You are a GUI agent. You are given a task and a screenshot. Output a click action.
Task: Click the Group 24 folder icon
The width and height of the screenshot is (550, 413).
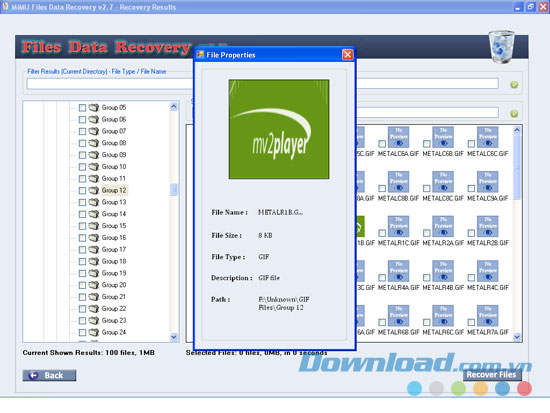pos(93,332)
